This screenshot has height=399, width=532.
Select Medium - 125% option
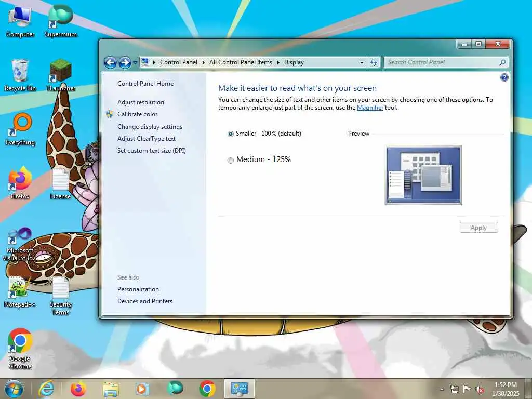click(259, 159)
